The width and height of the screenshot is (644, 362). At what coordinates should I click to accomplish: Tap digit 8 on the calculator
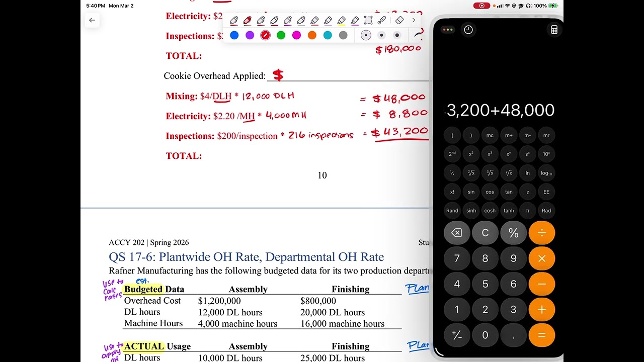pos(485,258)
